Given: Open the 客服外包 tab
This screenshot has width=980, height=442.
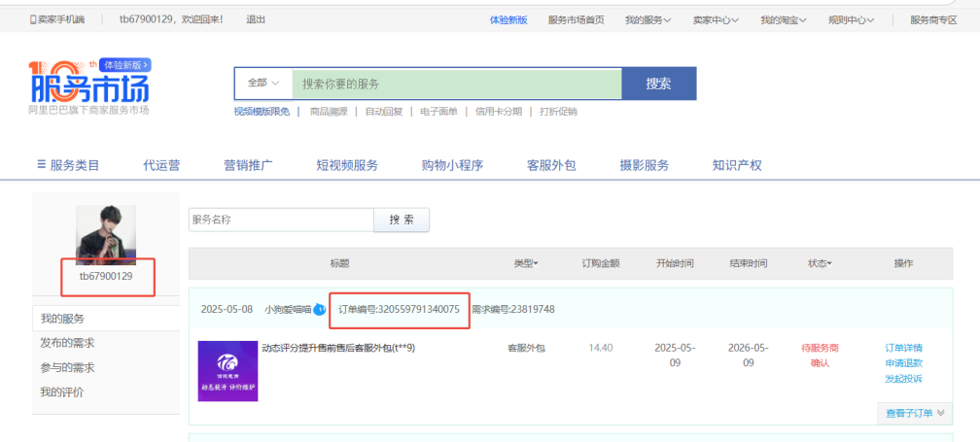Looking at the screenshot, I should 551,165.
